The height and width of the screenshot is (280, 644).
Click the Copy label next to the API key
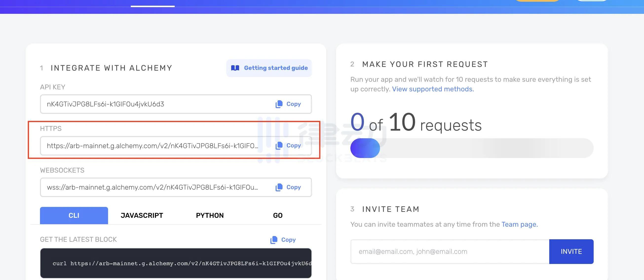(293, 104)
